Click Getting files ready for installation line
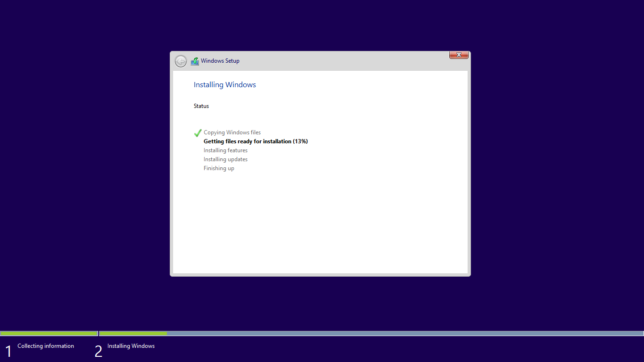644x362 pixels. (256, 141)
